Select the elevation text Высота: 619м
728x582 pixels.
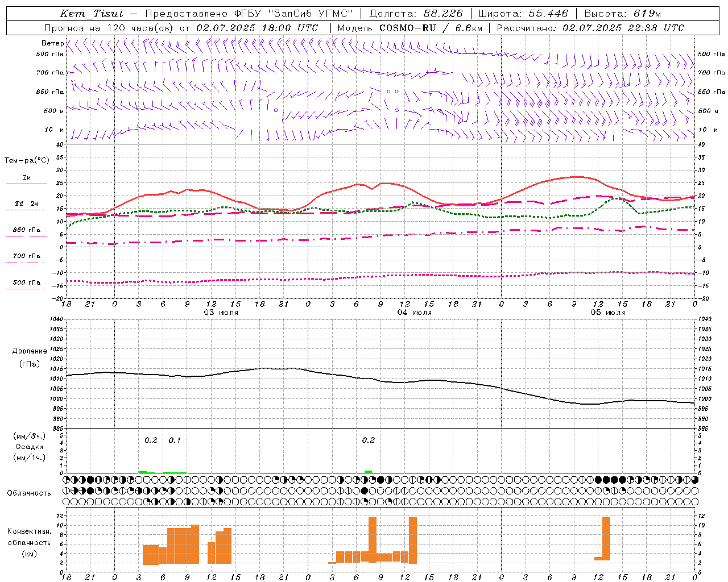pos(623,14)
